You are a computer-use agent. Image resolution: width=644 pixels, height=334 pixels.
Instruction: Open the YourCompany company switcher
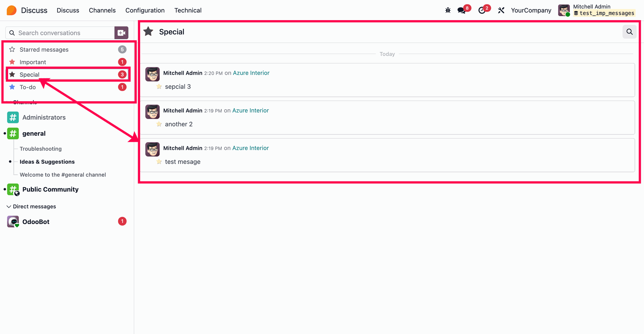[531, 10]
